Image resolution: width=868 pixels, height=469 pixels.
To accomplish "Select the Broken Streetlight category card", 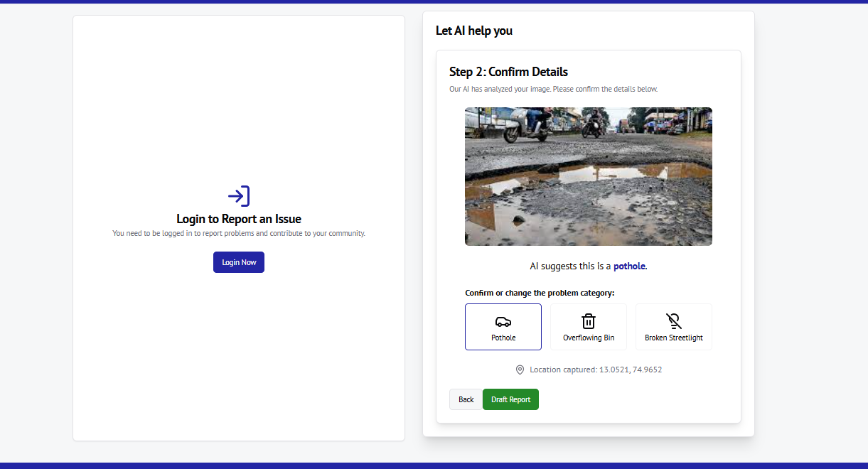I will click(674, 327).
